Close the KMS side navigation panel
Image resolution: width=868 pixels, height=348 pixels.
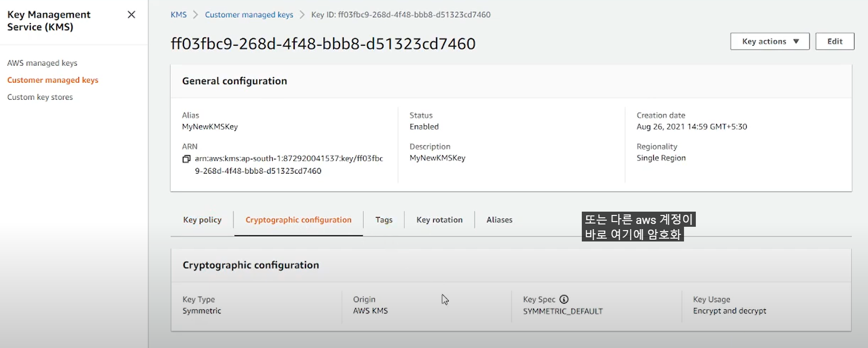coord(132,15)
